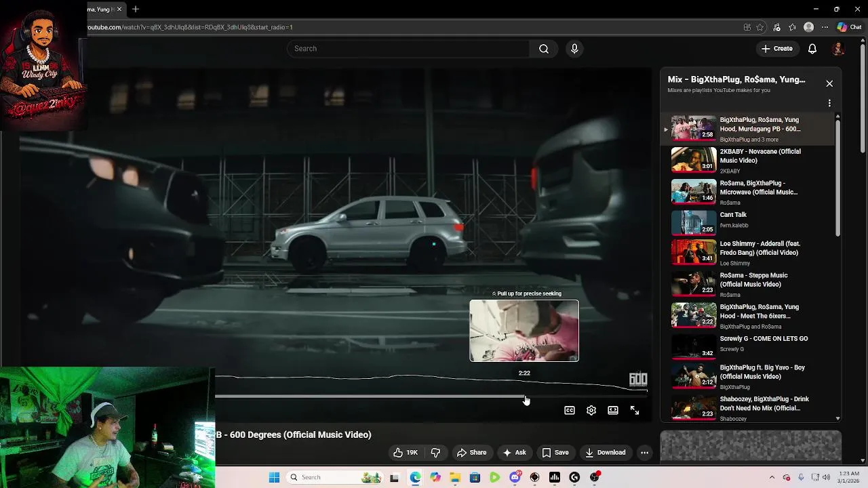Launch Copilot from the taskbar
This screenshot has height=488, width=868.
pyautogui.click(x=435, y=477)
